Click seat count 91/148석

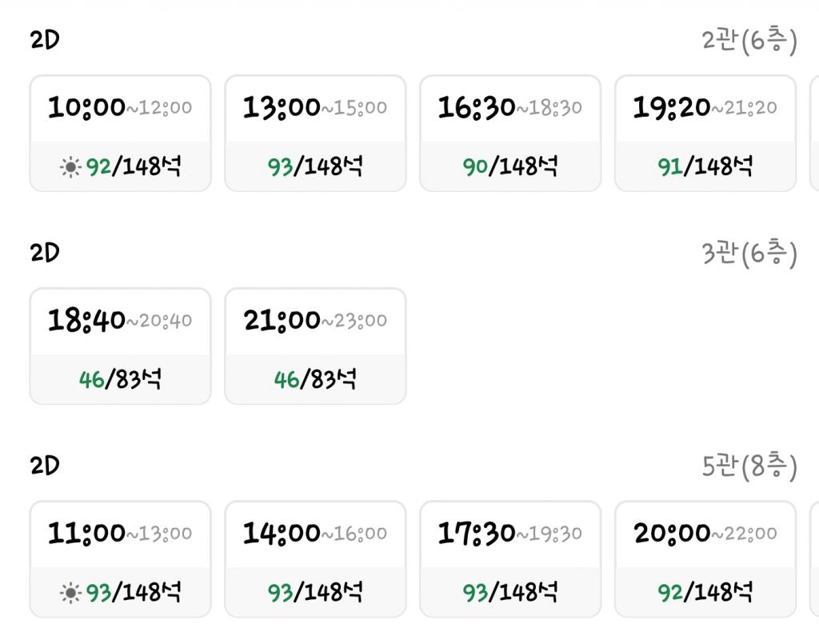click(x=705, y=166)
